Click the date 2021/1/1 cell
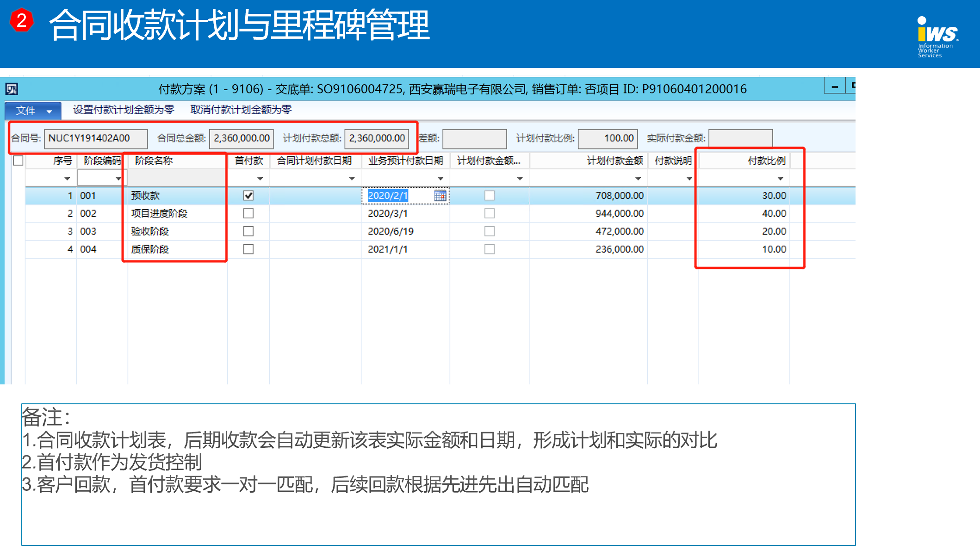Viewport: 980px width, 550px height. (405, 249)
